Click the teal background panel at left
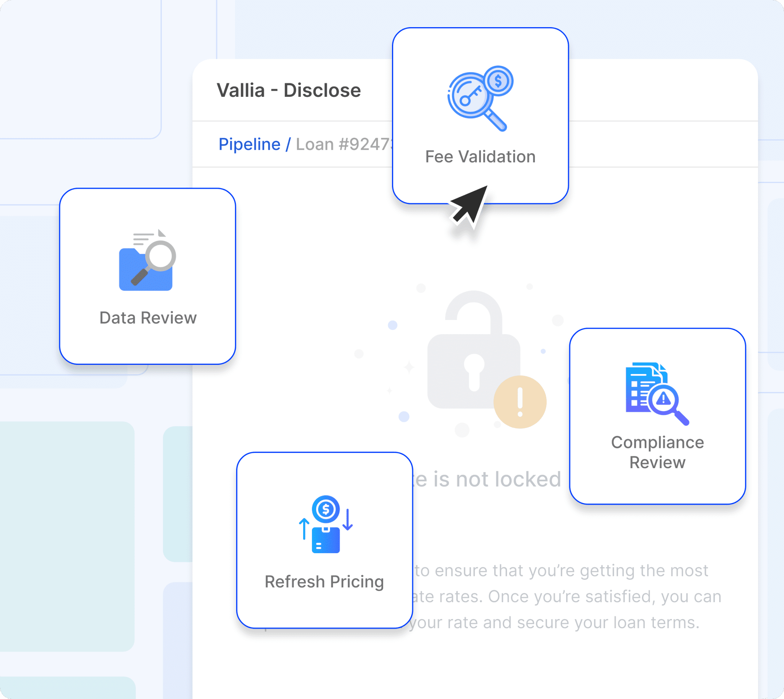This screenshot has width=784, height=699. pos(67,536)
